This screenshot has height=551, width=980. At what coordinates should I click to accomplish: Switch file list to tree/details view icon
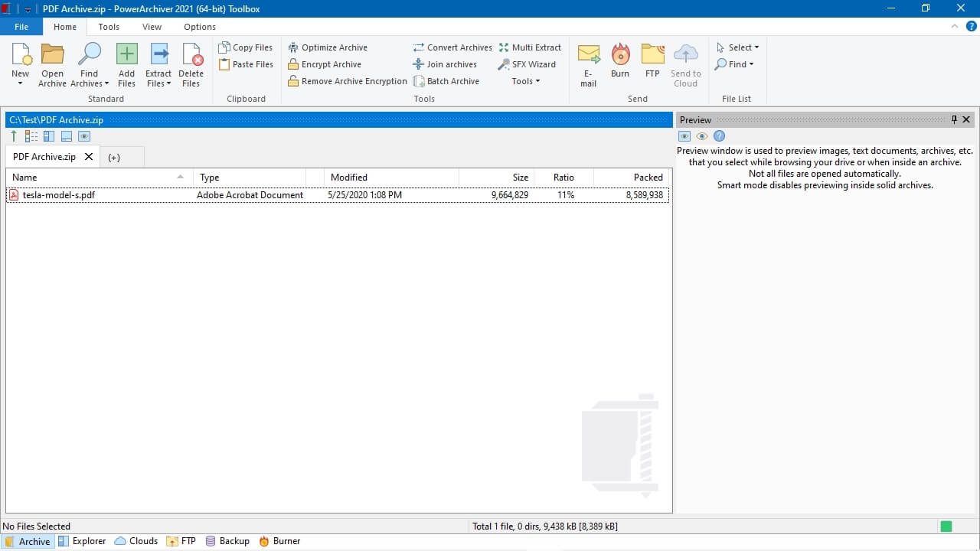point(31,136)
